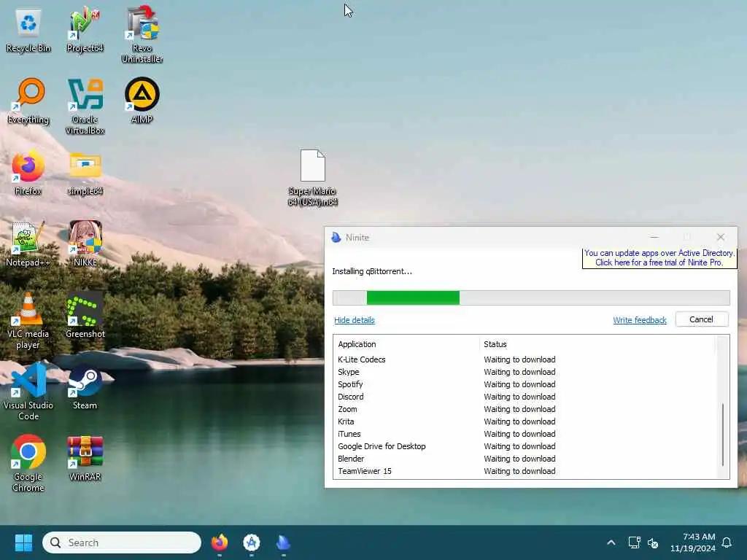747x560 pixels.
Task: Select the Greenshot desktop icon
Action: click(85, 315)
